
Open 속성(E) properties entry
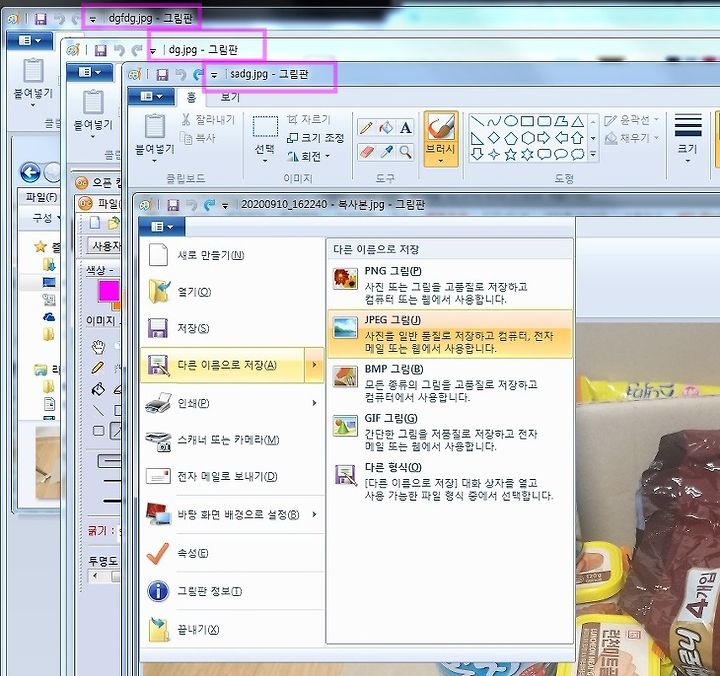232,553
